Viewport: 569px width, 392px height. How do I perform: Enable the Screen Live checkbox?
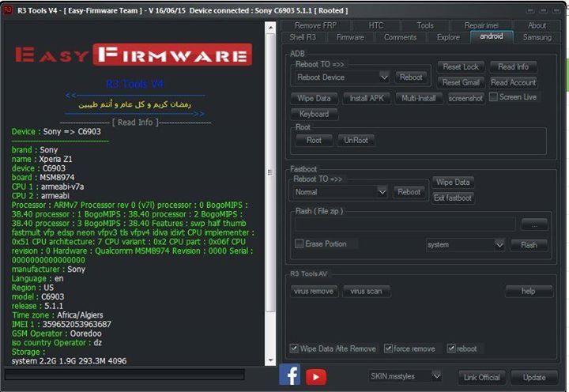(x=493, y=97)
